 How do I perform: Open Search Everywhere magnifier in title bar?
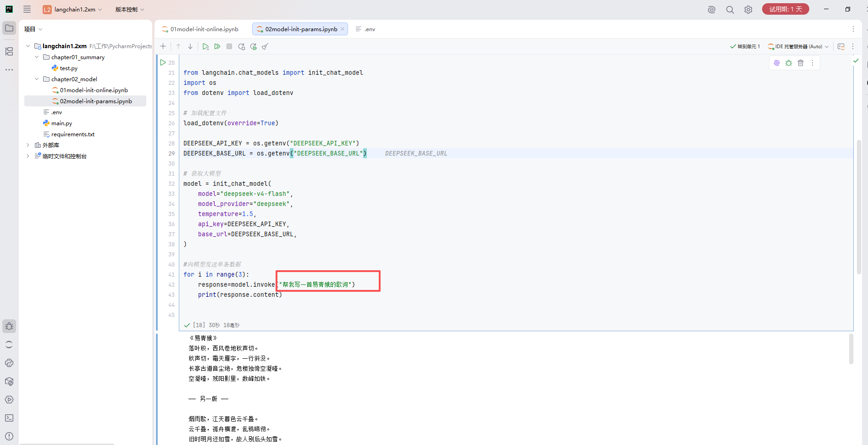pyautogui.click(x=730, y=10)
